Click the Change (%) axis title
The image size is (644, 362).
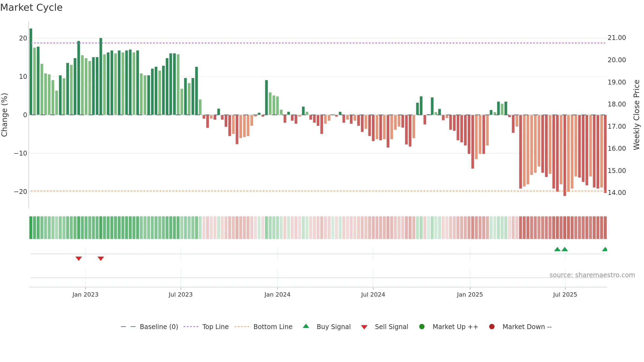click(5, 115)
